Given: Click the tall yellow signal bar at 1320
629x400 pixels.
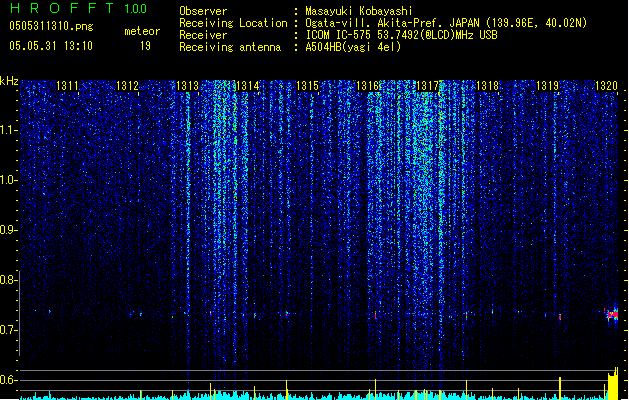Looking at the screenshot, I should coord(613,384).
